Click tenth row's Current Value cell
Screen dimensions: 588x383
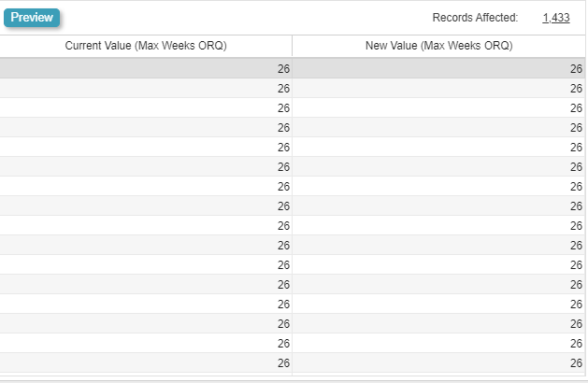tap(146, 245)
